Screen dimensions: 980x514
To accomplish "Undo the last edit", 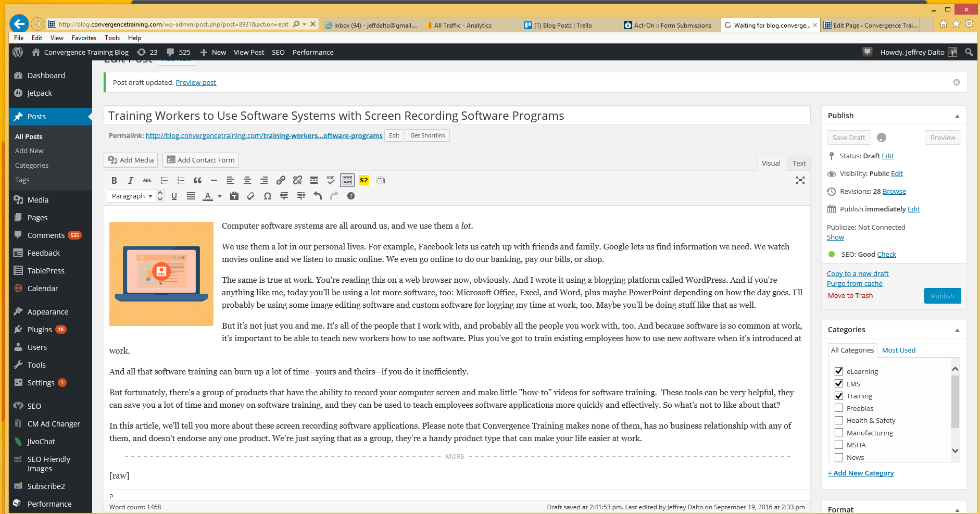I will 318,196.
